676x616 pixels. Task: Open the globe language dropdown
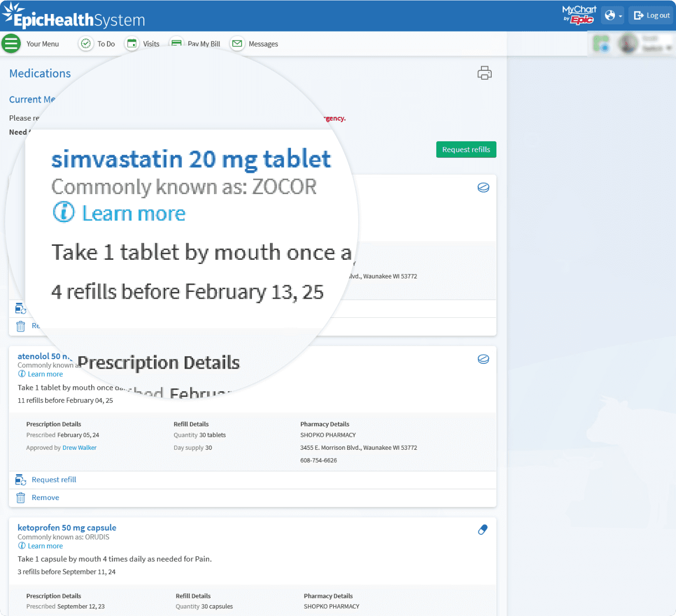(613, 16)
